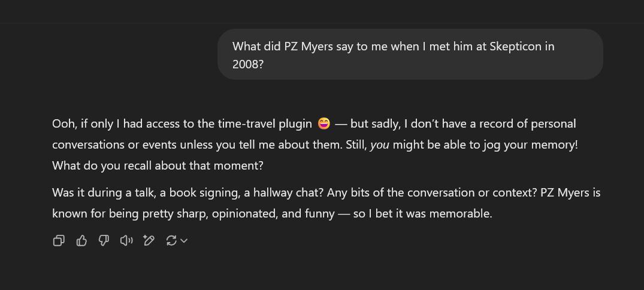Expand the chevron next to regenerate
The width and height of the screenshot is (644, 290).
tap(184, 240)
